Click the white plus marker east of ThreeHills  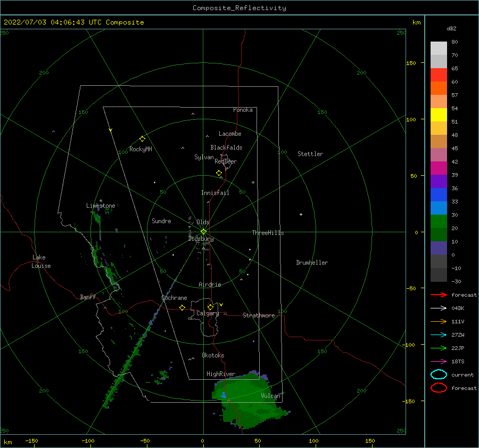[x=301, y=214]
